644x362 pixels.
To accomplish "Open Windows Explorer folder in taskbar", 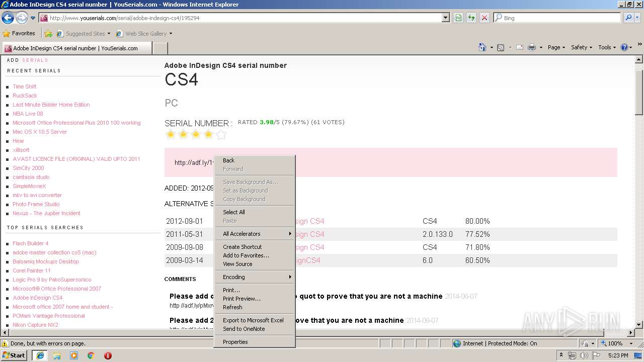I will [57, 355].
